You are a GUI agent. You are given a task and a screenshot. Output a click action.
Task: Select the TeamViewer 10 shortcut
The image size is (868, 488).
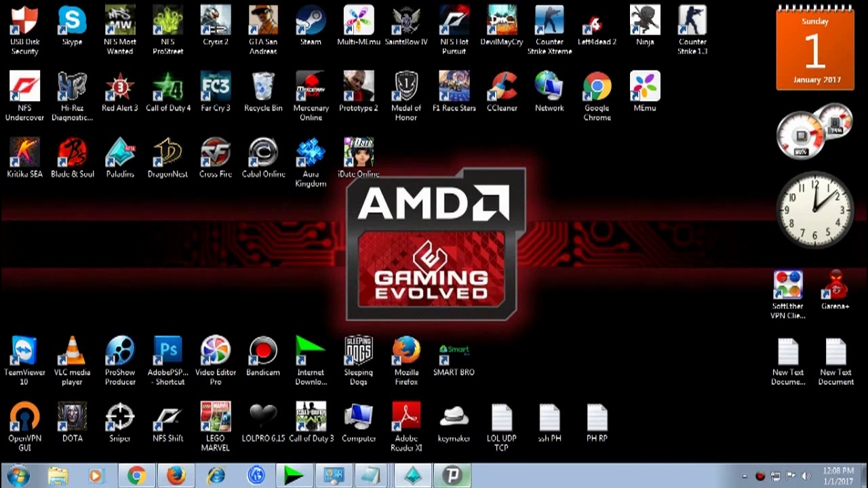(24, 361)
